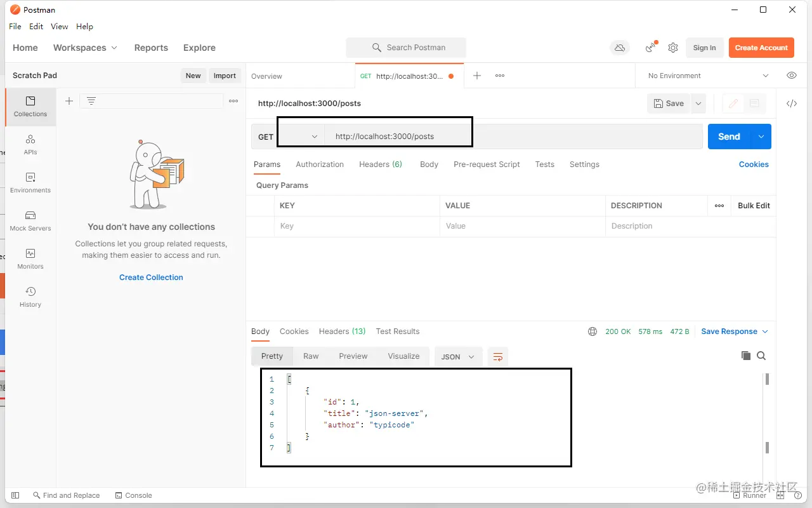The width and height of the screenshot is (812, 508).
Task: Click the filter icon above the collections list
Action: [91, 101]
